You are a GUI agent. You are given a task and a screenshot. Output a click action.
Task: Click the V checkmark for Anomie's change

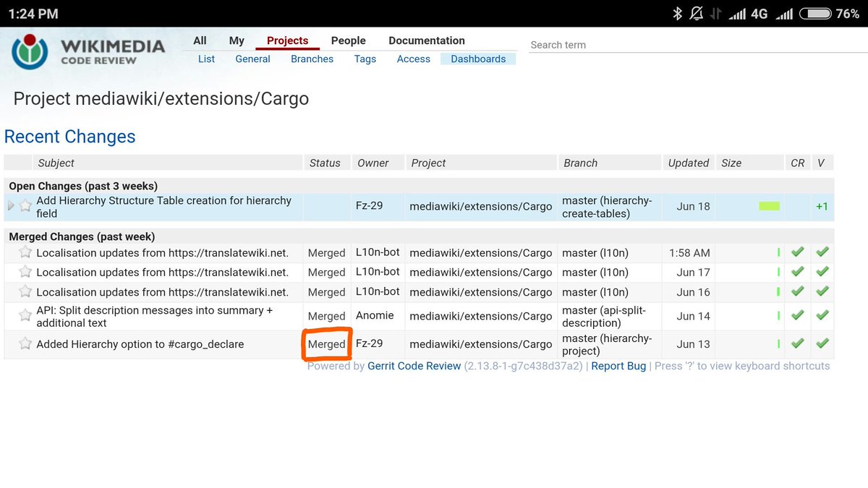pos(822,315)
